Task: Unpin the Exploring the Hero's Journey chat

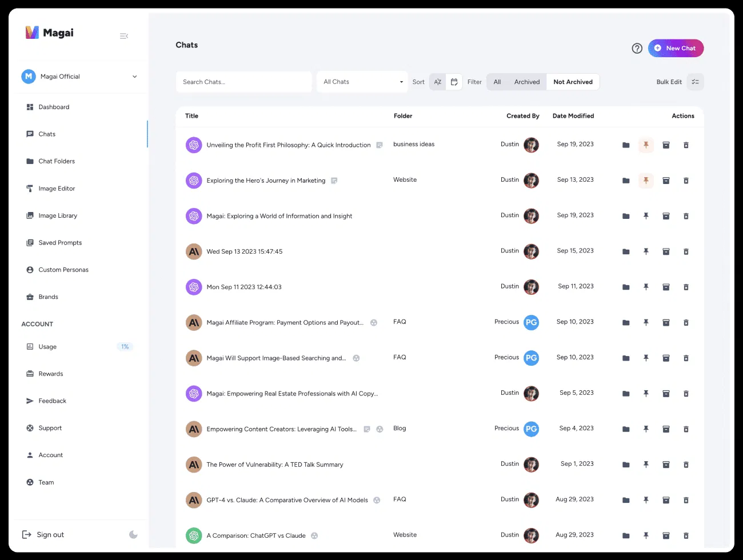Action: point(646,181)
